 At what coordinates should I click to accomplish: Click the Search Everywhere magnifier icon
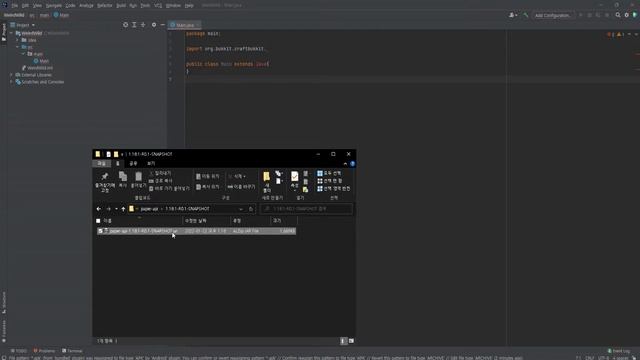tap(618, 15)
